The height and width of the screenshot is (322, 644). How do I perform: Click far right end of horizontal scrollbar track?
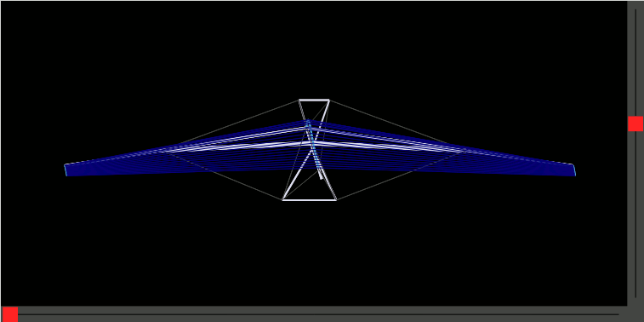[615, 314]
